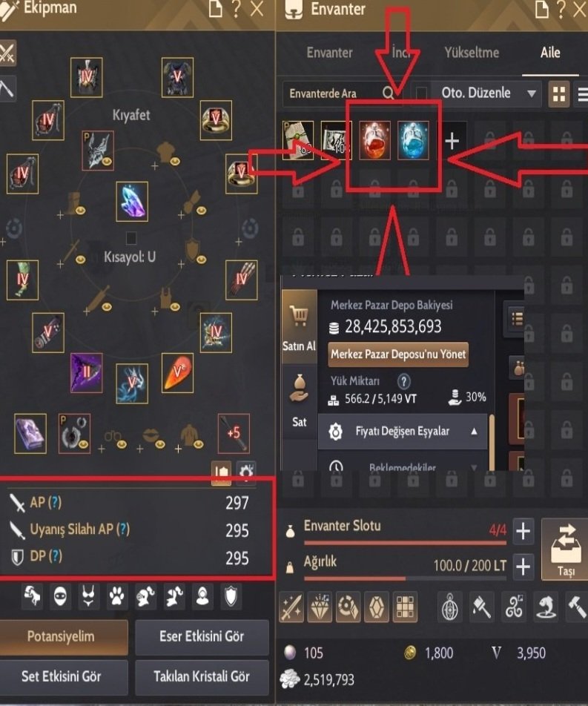Switch inventory to list view icon
The width and height of the screenshot is (588, 706).
583,94
